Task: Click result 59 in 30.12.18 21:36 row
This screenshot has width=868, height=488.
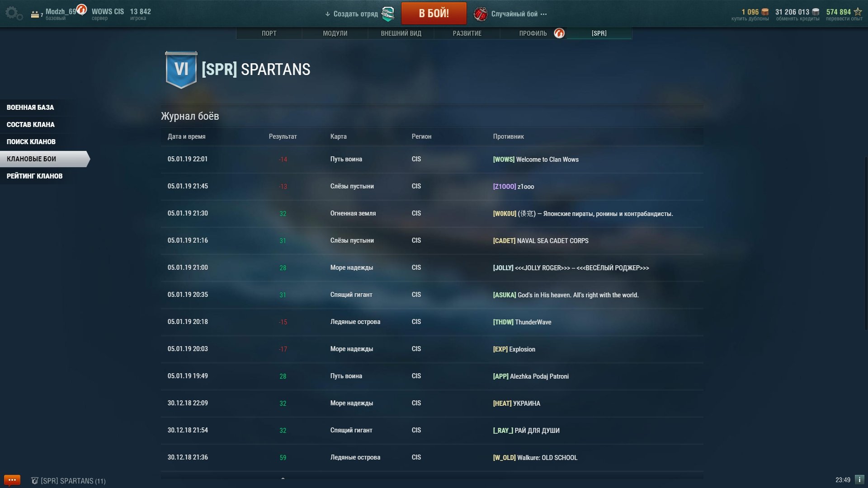Action: [283, 458]
